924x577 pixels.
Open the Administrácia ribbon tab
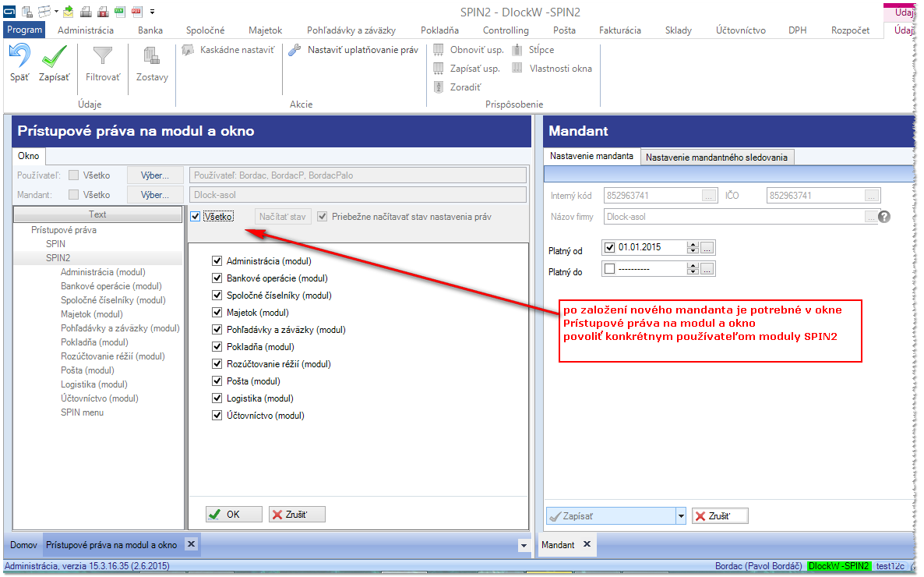pos(86,30)
